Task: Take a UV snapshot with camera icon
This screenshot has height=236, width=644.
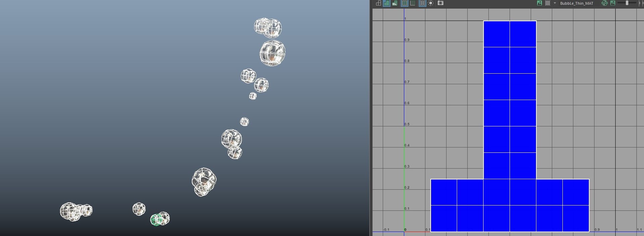Action: coord(441,3)
